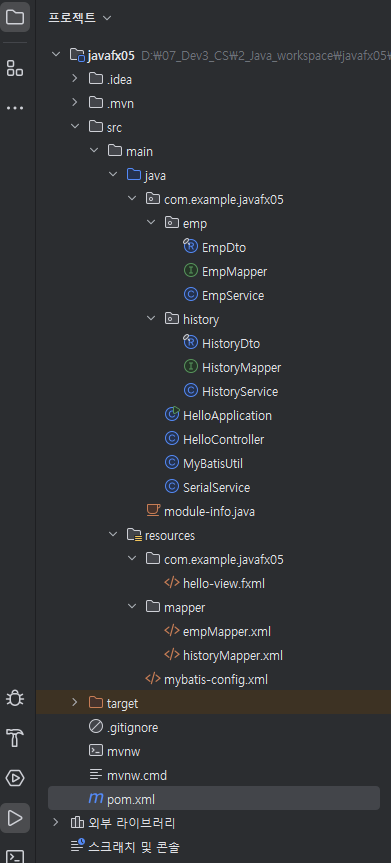Select the EmpMapper file

point(235,271)
